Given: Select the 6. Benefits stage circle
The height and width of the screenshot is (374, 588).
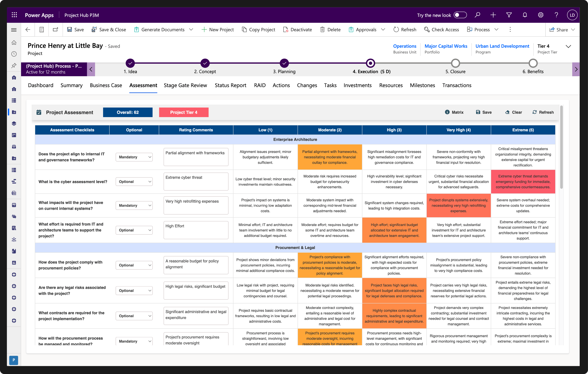Looking at the screenshot, I should 533,63.
